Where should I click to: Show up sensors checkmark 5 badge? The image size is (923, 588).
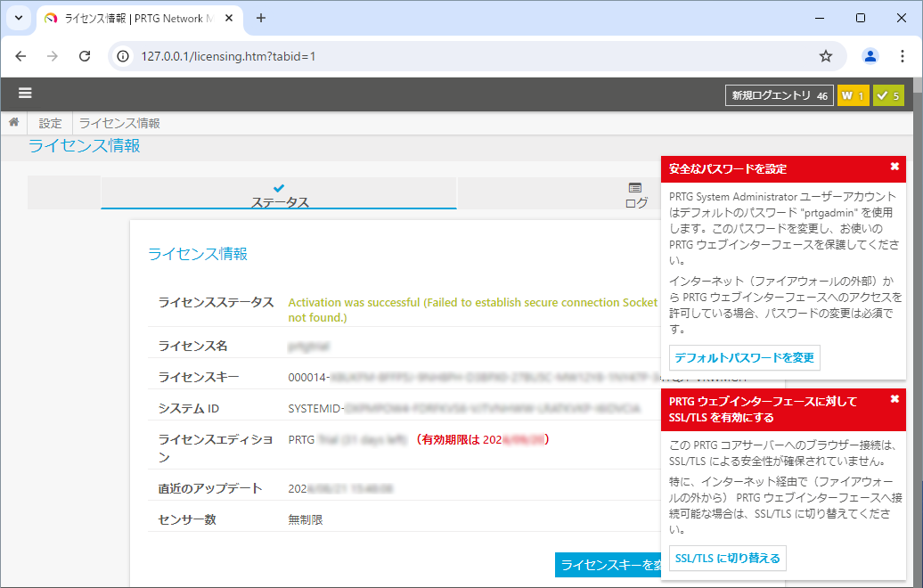888,95
